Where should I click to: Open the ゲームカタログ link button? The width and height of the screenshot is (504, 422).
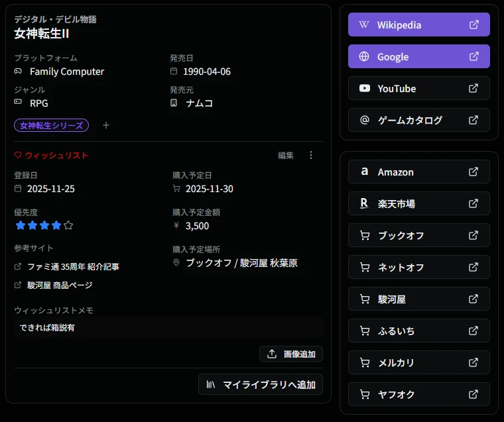pos(419,120)
